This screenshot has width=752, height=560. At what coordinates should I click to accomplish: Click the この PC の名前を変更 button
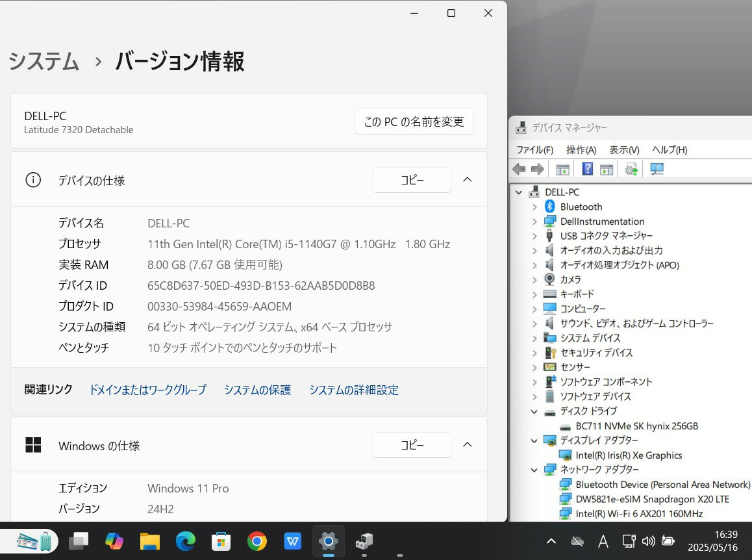click(x=414, y=121)
